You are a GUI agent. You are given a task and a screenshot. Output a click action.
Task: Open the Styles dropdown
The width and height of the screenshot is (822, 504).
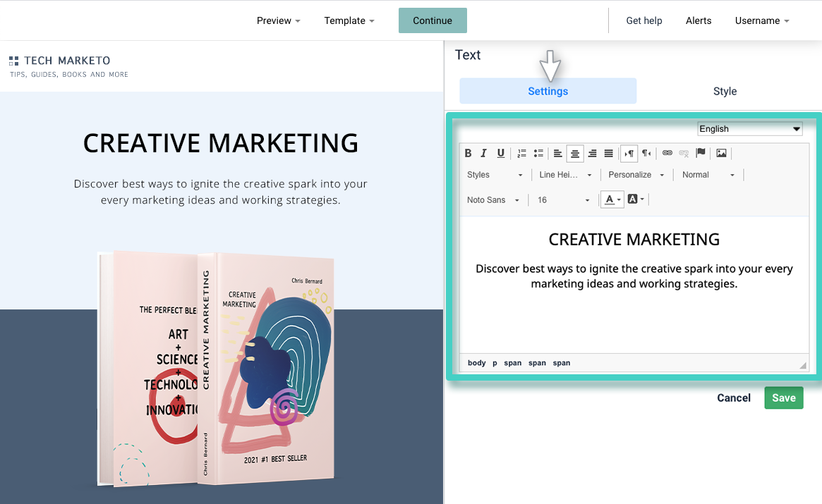(495, 175)
